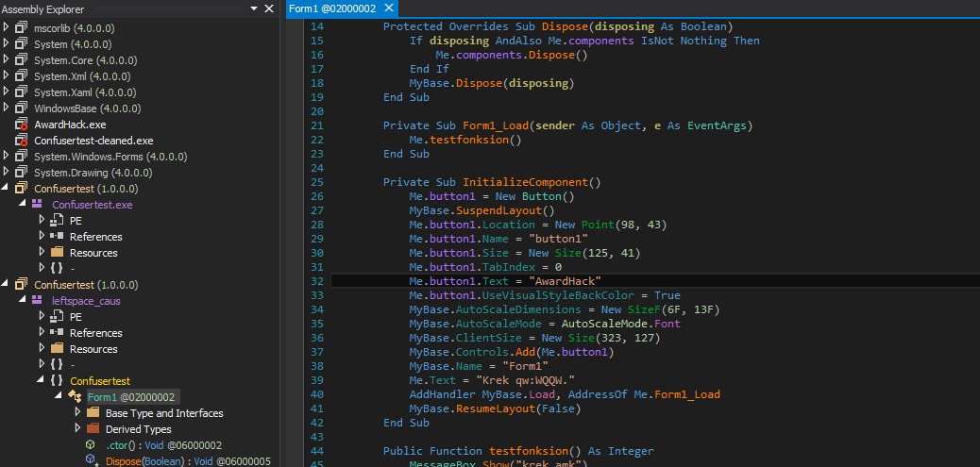Click the Derived Types folder icon

click(93, 429)
